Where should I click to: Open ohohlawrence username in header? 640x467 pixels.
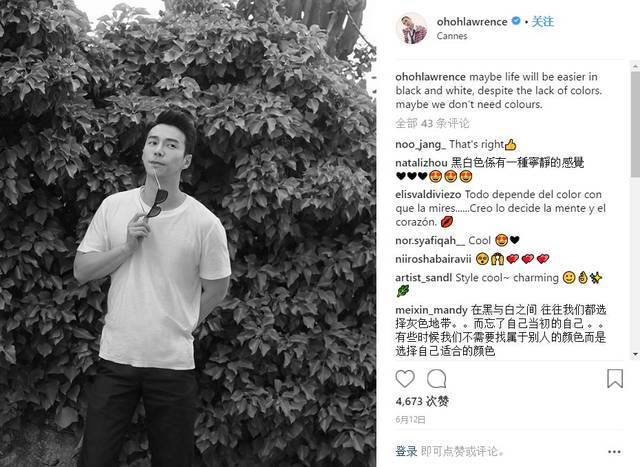(472, 21)
